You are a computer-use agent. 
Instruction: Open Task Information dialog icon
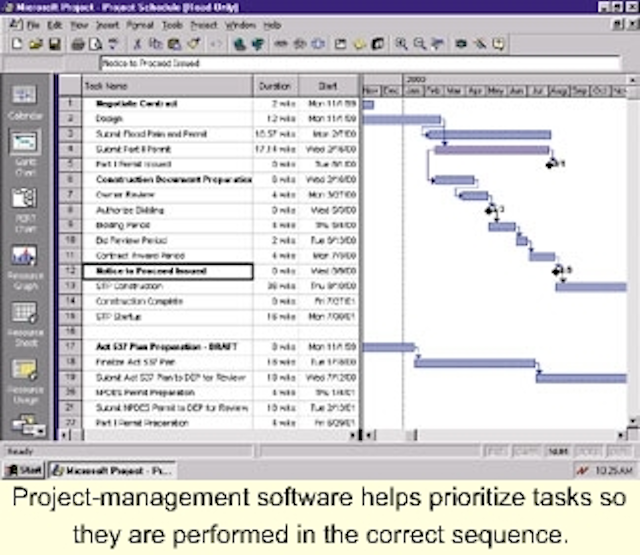pyautogui.click(x=340, y=44)
